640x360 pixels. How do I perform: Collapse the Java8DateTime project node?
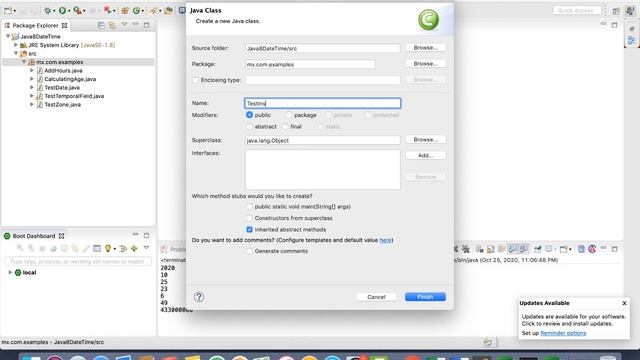point(8,36)
